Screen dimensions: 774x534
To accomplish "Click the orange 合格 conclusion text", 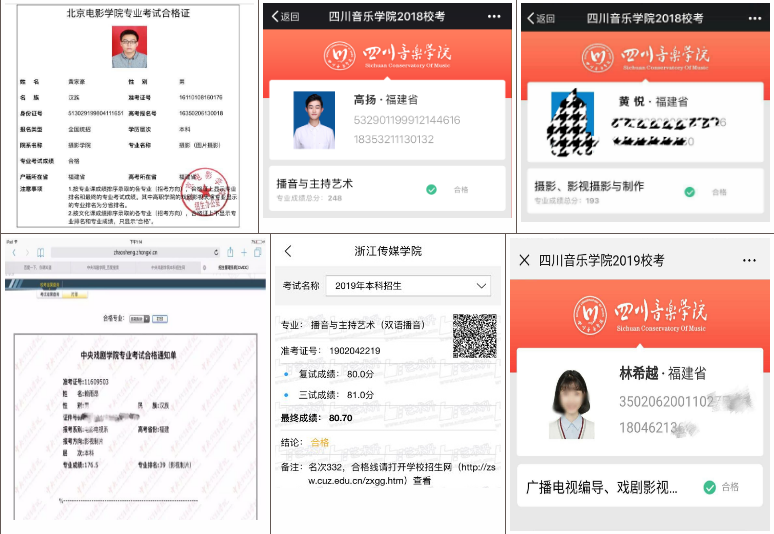I will coord(319,442).
